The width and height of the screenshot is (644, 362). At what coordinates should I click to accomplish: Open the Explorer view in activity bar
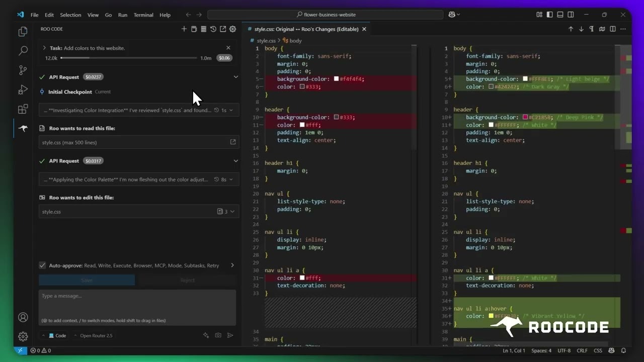pos(23,32)
